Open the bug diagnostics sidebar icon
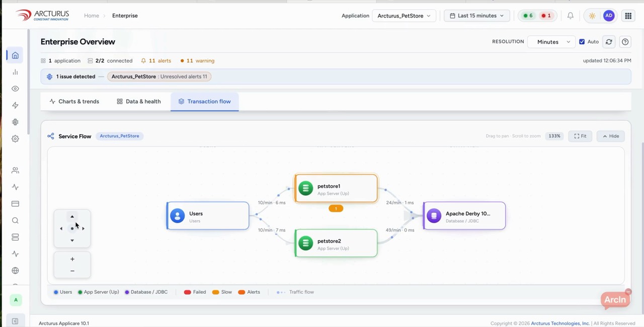 [x=15, y=122]
